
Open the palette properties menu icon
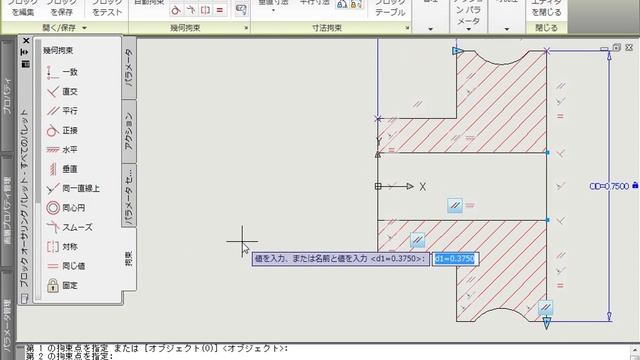(26, 64)
